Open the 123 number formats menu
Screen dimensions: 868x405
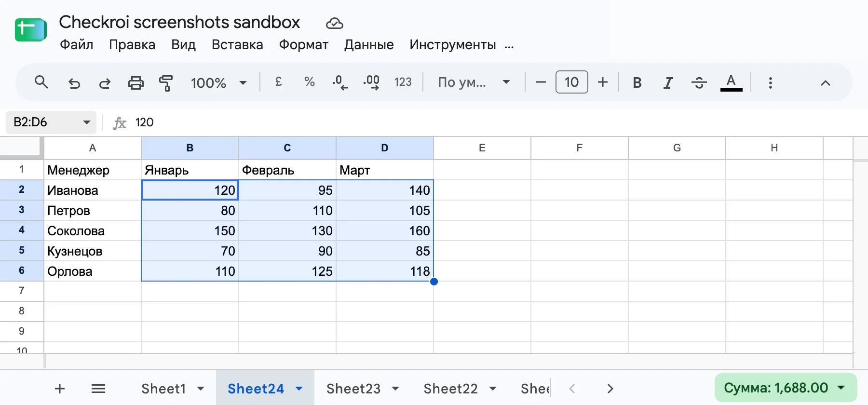point(403,82)
